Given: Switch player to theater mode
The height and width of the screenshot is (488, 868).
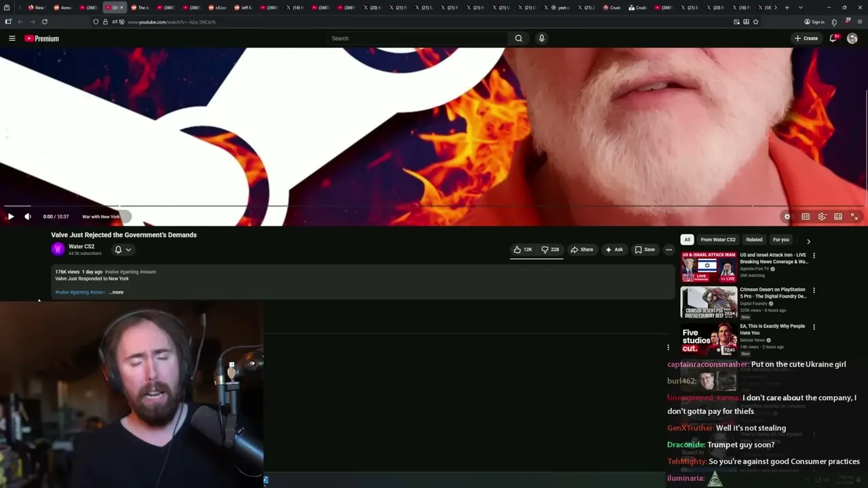Looking at the screenshot, I should pyautogui.click(x=838, y=217).
